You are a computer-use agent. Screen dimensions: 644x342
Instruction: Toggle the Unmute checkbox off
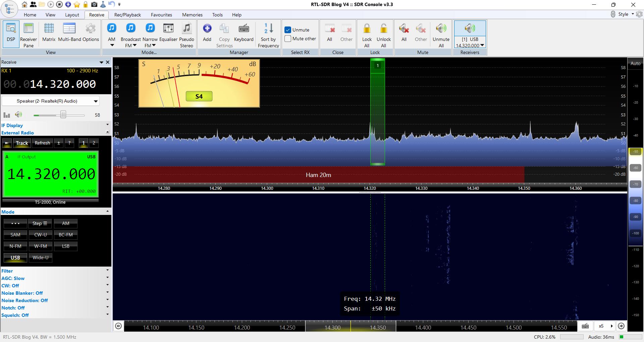(x=287, y=30)
